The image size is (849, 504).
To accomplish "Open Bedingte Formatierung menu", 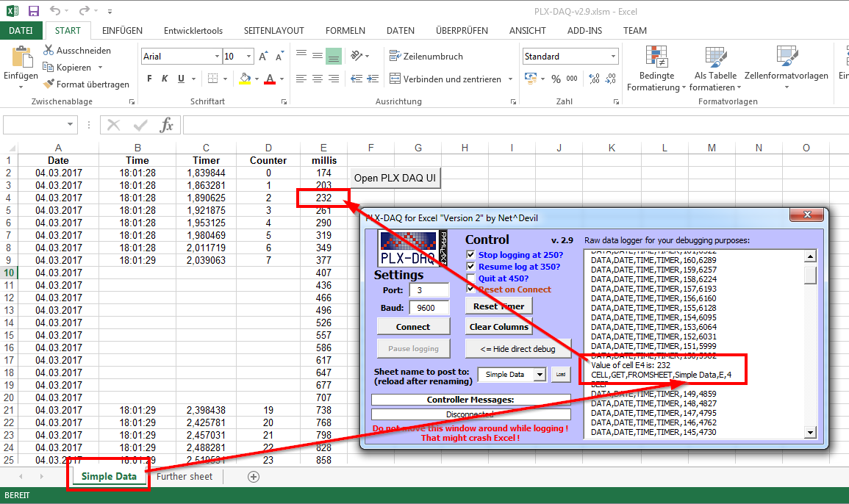I will click(656, 69).
